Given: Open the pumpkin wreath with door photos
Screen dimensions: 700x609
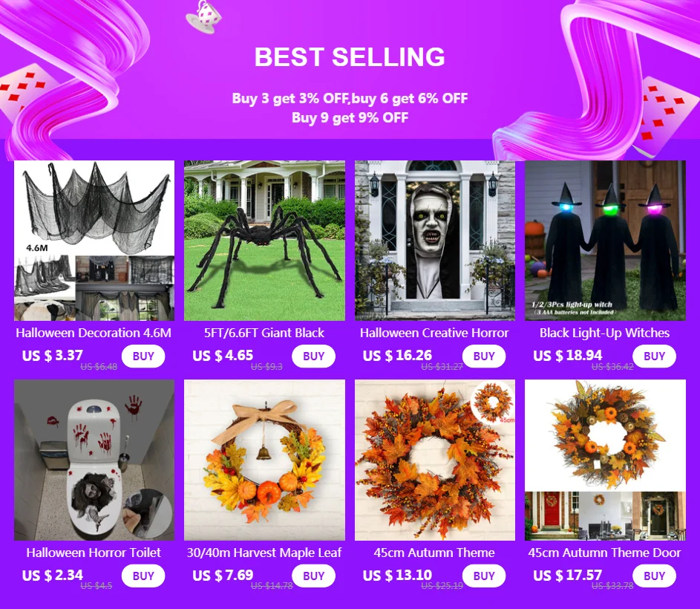Looking at the screenshot, I should (x=605, y=460).
